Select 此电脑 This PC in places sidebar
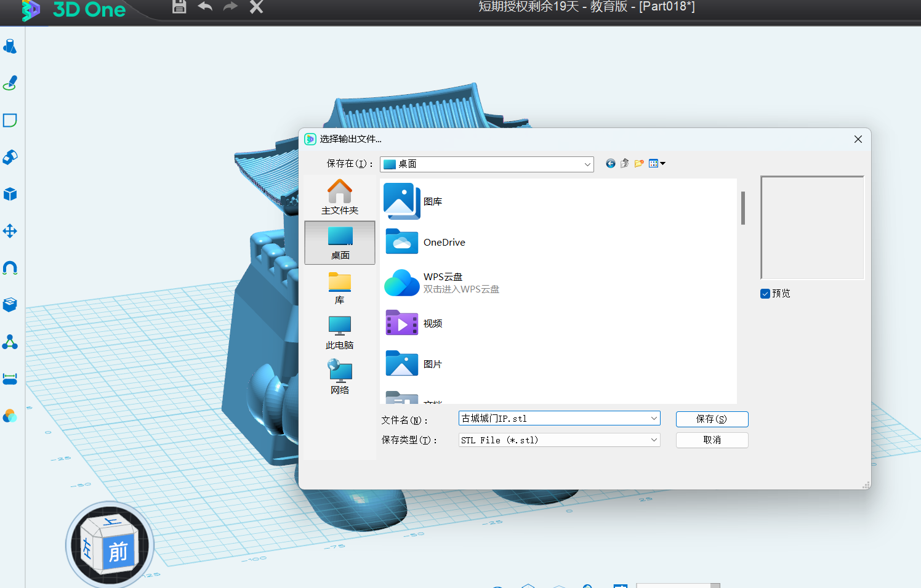The image size is (921, 588). 340,333
